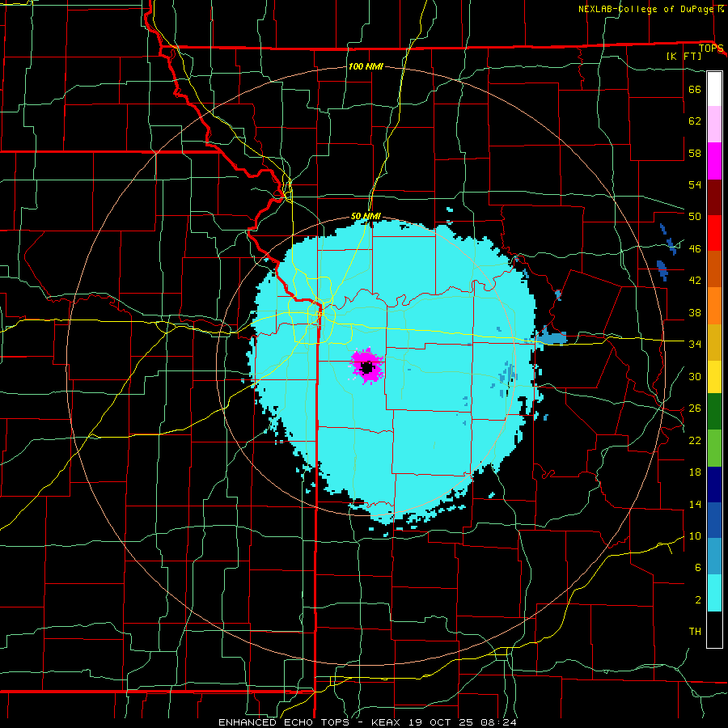The height and width of the screenshot is (728, 728).
Task: Click the yellow 34 kft legend swatch
Action: pos(714,376)
